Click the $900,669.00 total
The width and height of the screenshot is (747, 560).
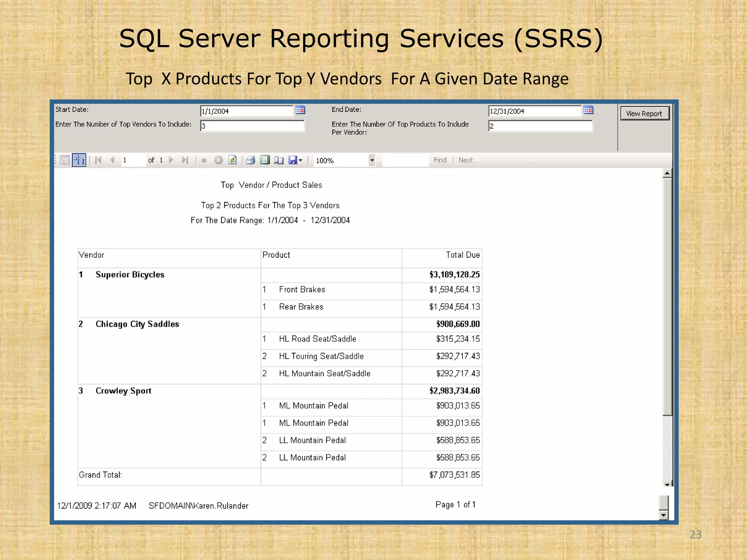pos(458,324)
